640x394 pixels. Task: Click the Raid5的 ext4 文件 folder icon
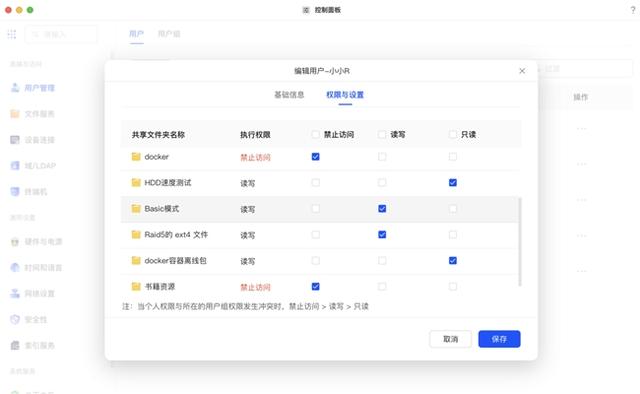136,234
